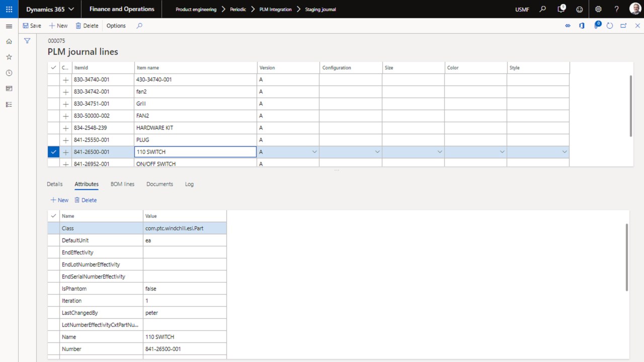The width and height of the screenshot is (644, 362).
Task: Click the USMF company picker
Action: coord(522,9)
